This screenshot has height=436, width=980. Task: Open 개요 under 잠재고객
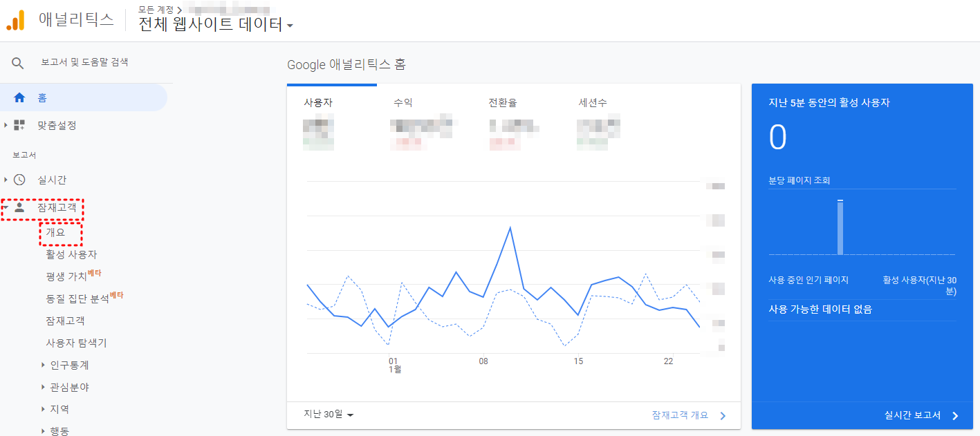point(55,233)
